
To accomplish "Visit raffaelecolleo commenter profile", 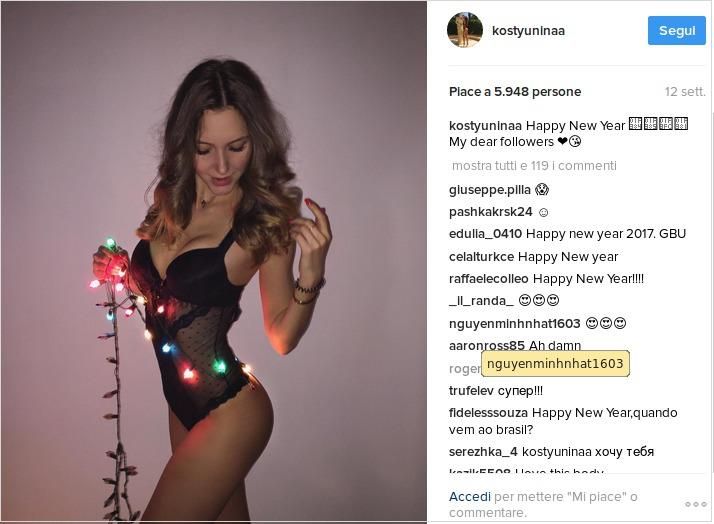I will coord(489,279).
